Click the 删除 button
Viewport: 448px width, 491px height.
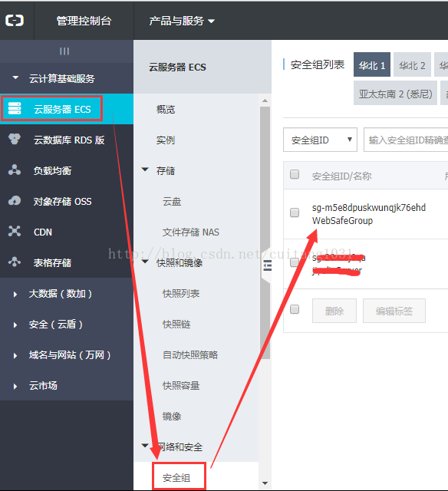(334, 311)
